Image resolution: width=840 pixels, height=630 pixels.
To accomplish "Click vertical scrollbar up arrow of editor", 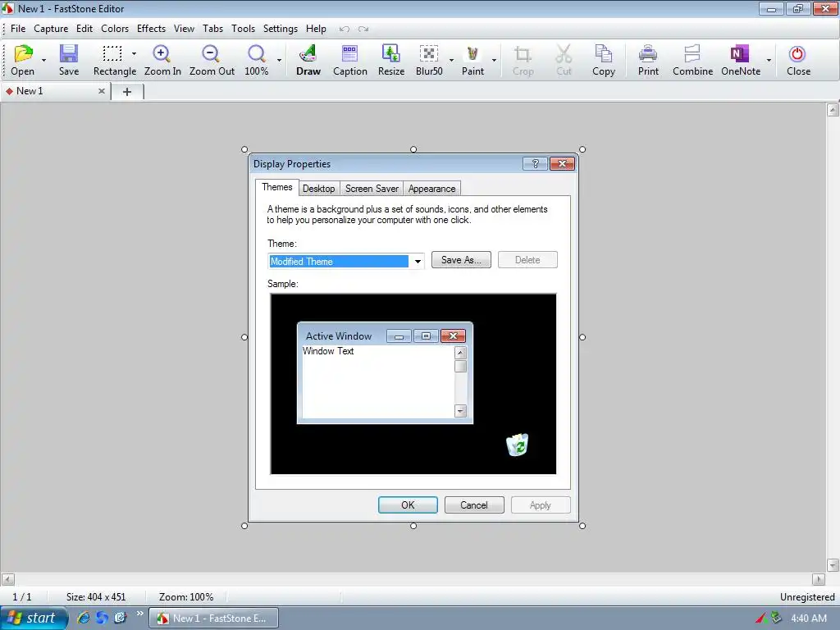I will tap(833, 110).
